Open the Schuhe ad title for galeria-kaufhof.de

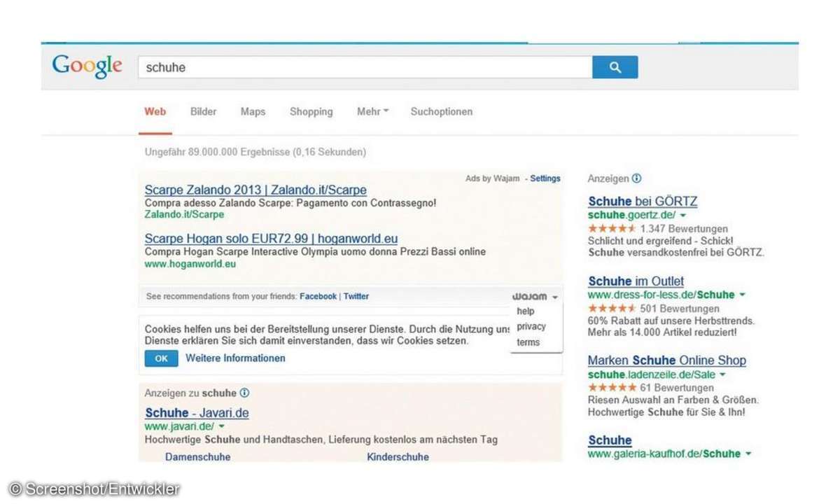[x=610, y=440]
